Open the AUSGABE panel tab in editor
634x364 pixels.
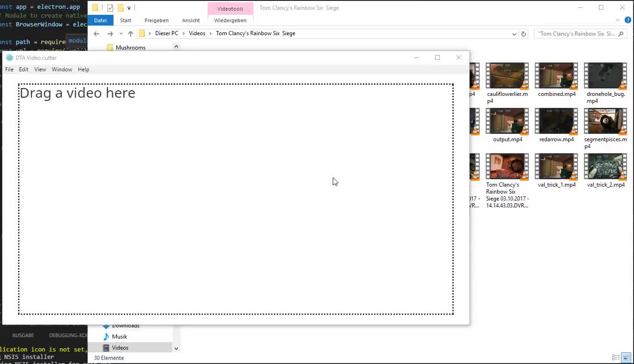(23, 335)
